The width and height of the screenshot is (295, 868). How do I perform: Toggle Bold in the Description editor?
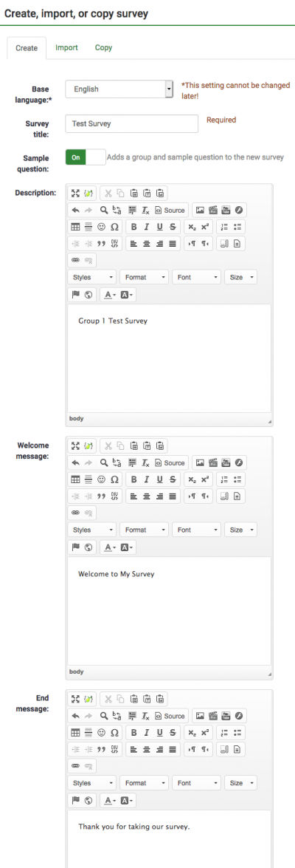click(x=134, y=226)
